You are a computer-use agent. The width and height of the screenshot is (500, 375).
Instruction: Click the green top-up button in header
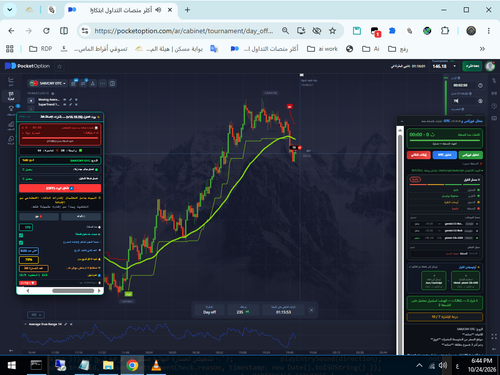472,66
